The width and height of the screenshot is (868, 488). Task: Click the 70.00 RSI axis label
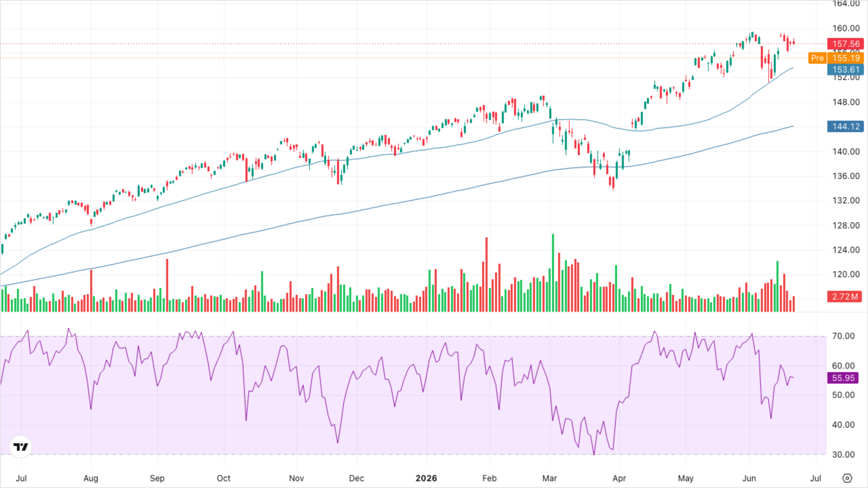pyautogui.click(x=843, y=336)
